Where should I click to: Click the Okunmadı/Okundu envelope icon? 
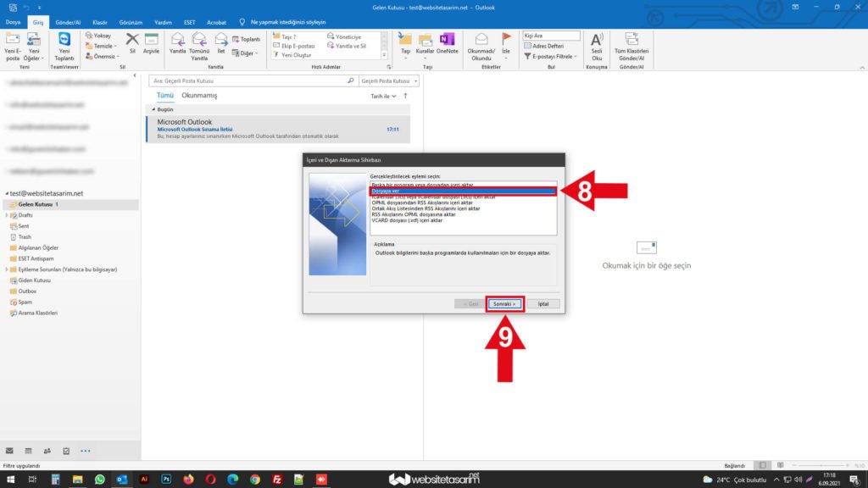(481, 40)
